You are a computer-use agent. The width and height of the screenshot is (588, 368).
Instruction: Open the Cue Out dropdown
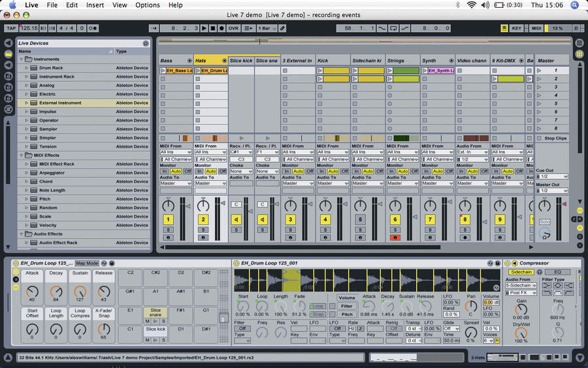click(552, 176)
